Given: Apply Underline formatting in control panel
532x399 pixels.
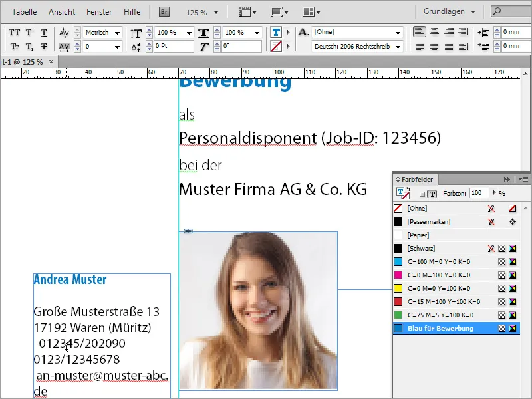Looking at the screenshot, I should 44,33.
